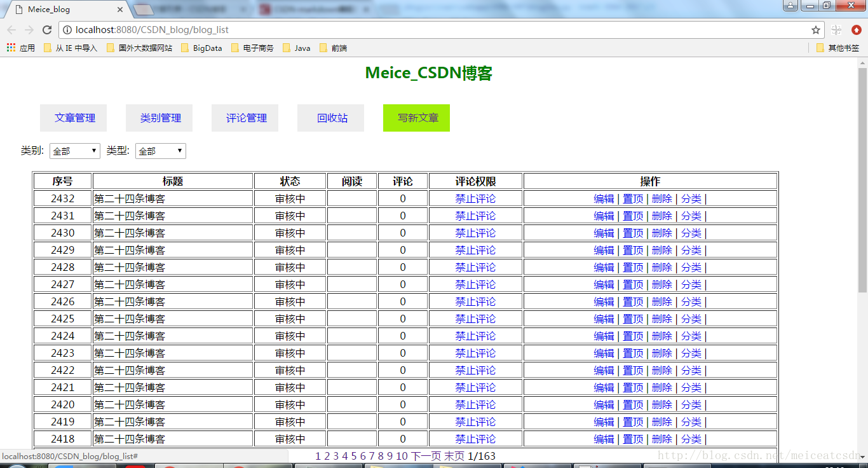Click 置顶 for blog 2425
The height and width of the screenshot is (468, 868).
tap(633, 319)
